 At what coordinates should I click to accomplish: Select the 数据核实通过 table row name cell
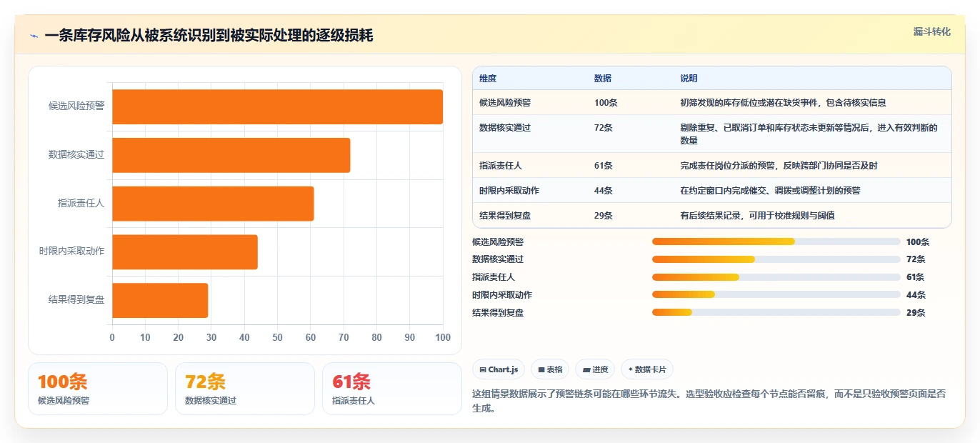(505, 128)
